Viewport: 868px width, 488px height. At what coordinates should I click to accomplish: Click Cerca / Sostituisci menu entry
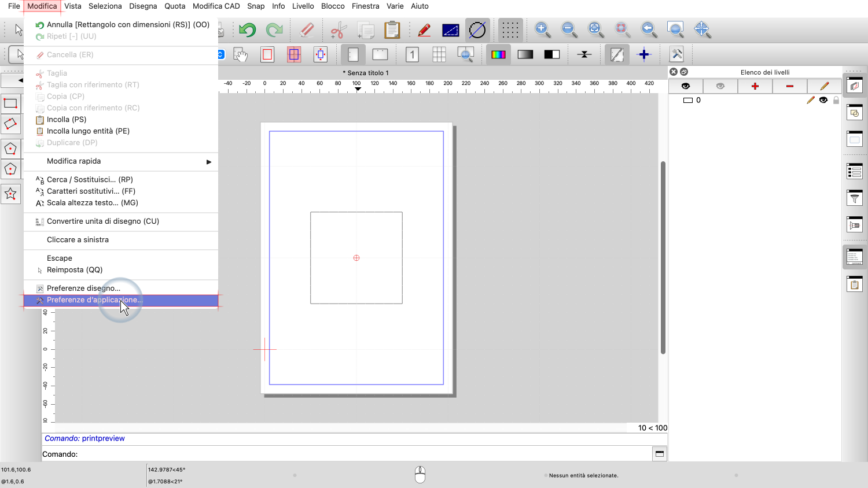point(90,180)
